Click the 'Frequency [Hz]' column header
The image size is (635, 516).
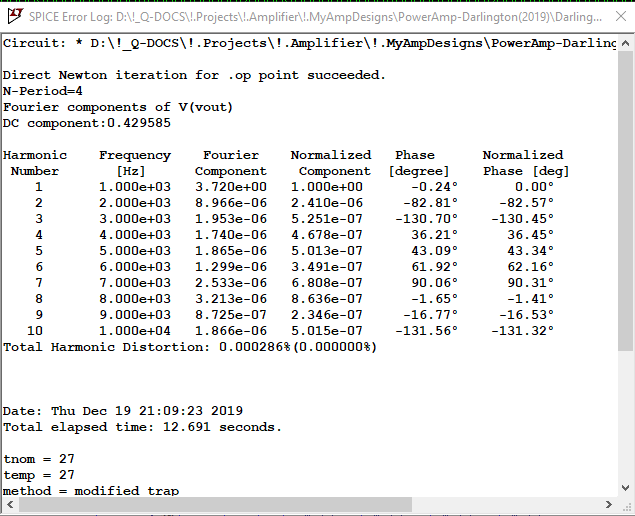135,163
